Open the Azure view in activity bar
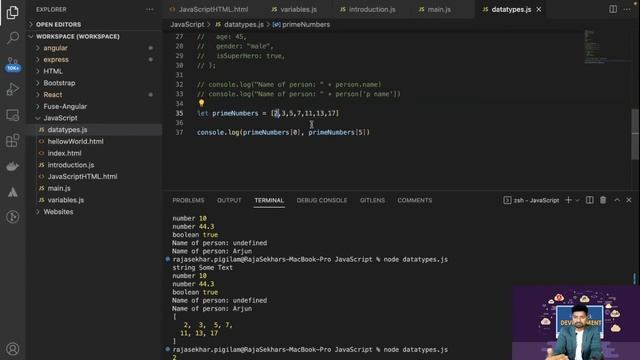Screen dimensions: 640x360 point(13,192)
